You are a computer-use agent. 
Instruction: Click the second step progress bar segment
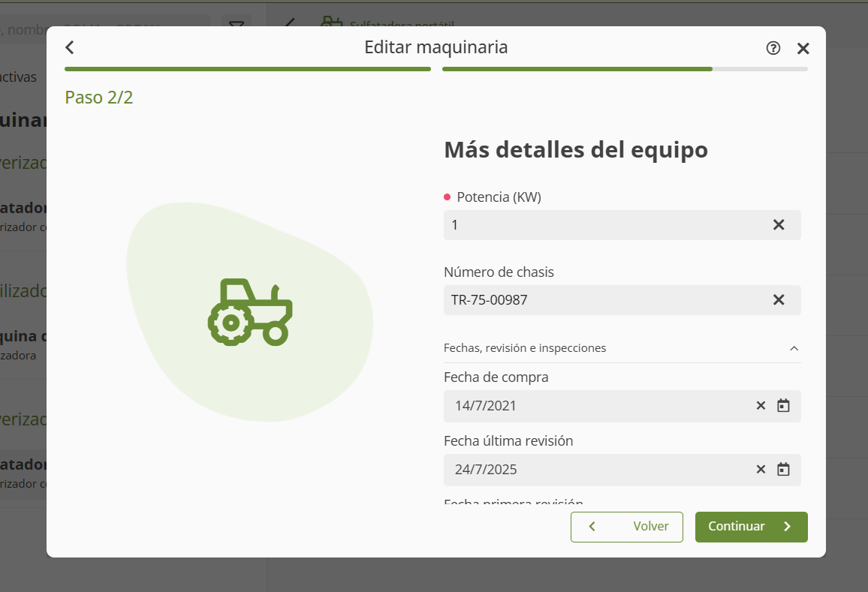click(x=624, y=69)
